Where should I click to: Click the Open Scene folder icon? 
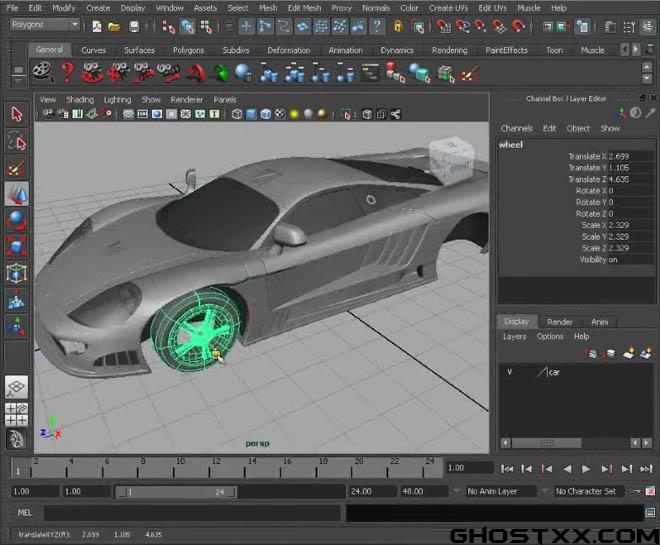114,27
